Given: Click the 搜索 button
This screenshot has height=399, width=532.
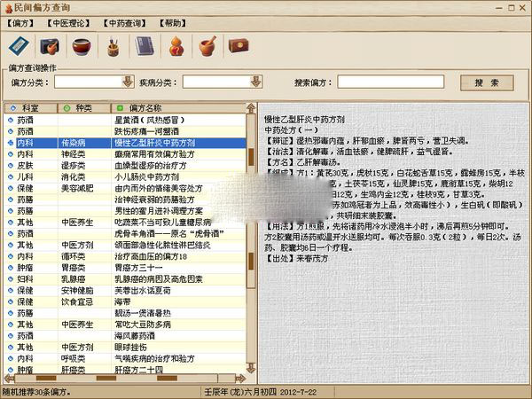Looking at the screenshot, I should click(487, 82).
